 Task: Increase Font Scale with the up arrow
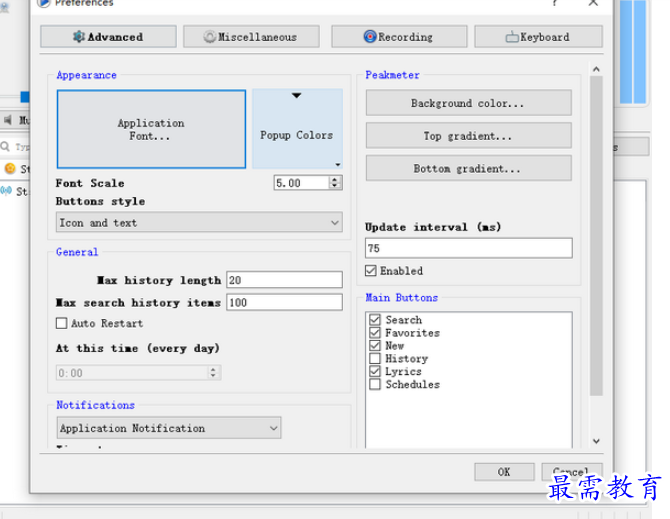pos(335,180)
